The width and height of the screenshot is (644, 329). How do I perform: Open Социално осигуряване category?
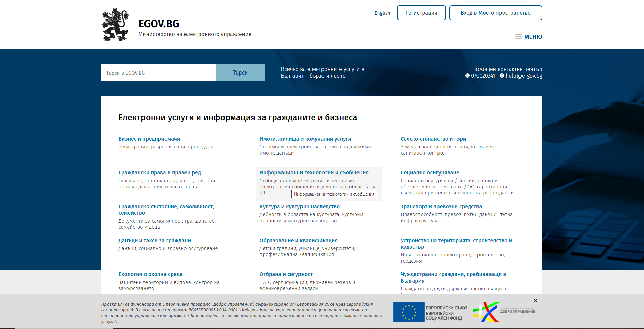pos(430,172)
